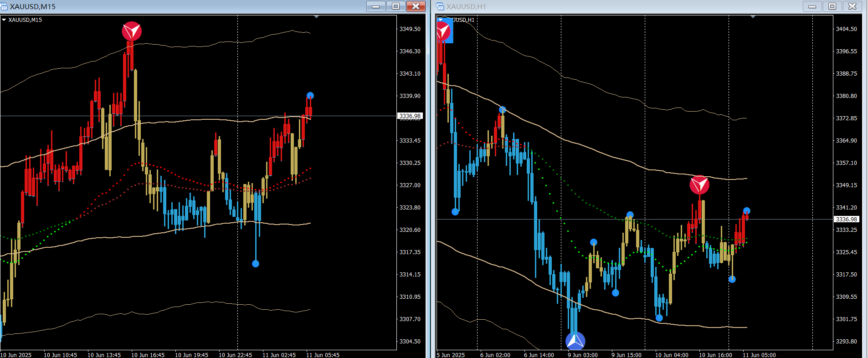
Task: Open the XAUUSD,M15 window system icon
Action: coord(4,6)
